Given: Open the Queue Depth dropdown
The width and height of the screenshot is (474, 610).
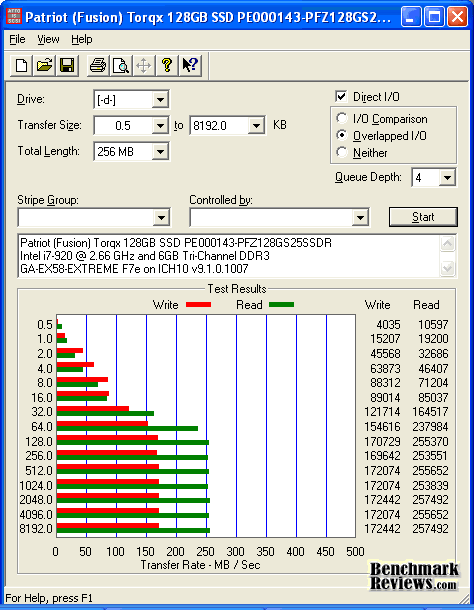Looking at the screenshot, I should [x=447, y=178].
